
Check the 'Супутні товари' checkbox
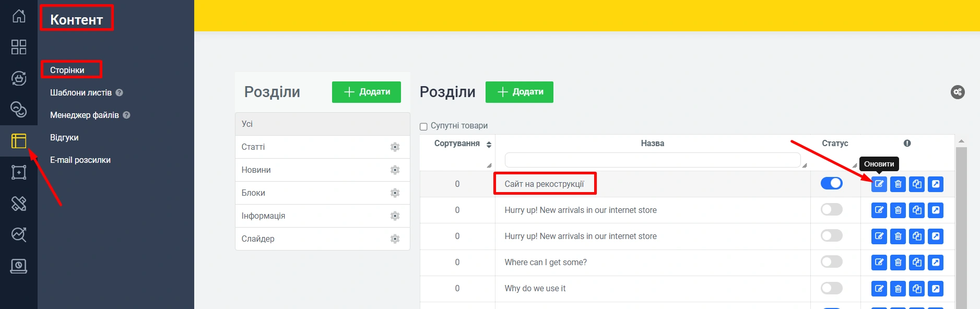(x=423, y=126)
